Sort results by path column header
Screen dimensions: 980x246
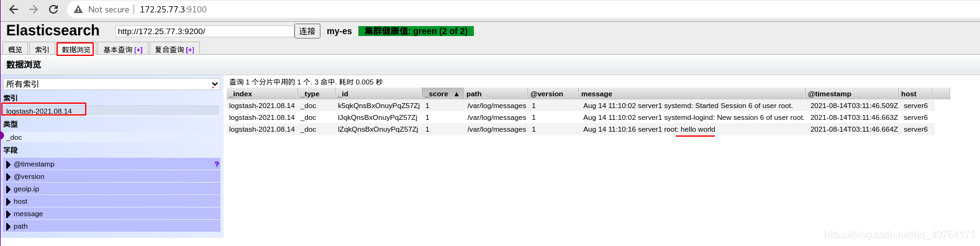pyautogui.click(x=496, y=94)
